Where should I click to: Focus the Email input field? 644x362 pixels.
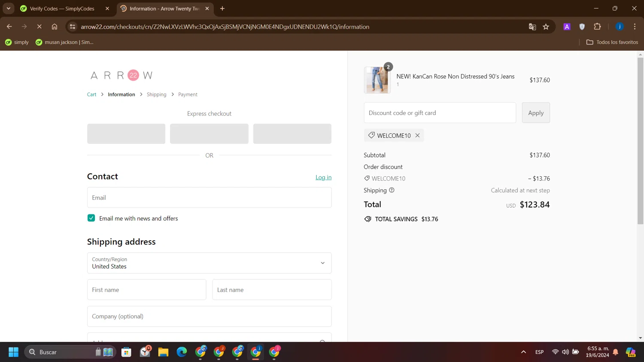[209, 197]
